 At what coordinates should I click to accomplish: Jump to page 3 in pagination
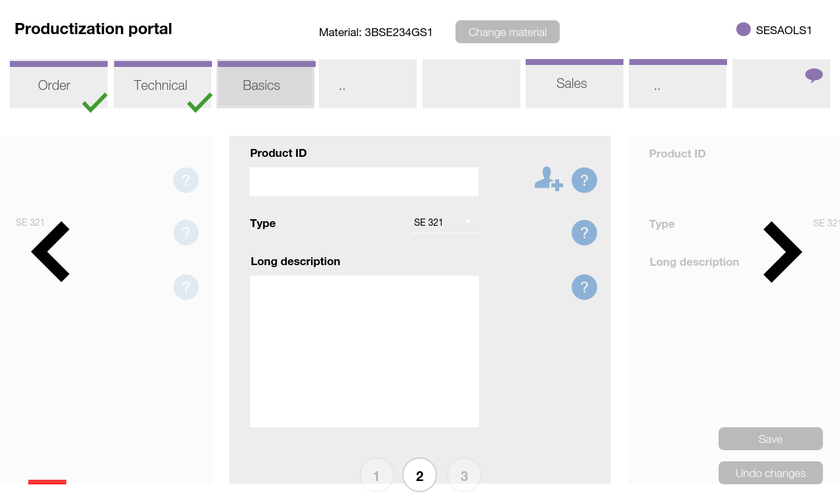tap(464, 475)
